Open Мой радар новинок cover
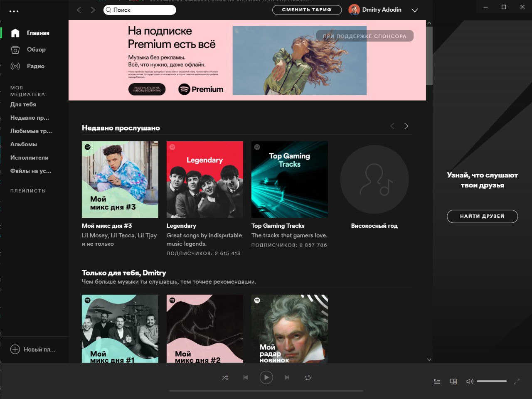The height and width of the screenshot is (399, 532). tap(290, 329)
